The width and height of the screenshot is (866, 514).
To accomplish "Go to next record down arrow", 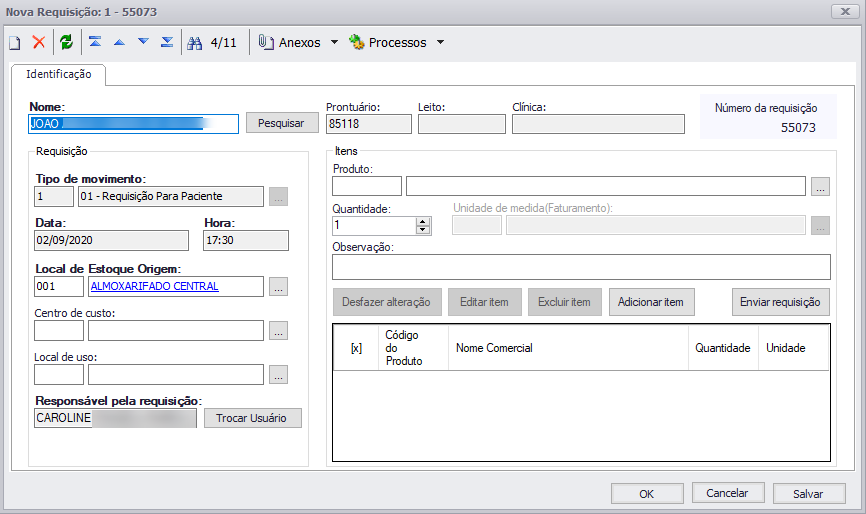I will click(x=143, y=42).
